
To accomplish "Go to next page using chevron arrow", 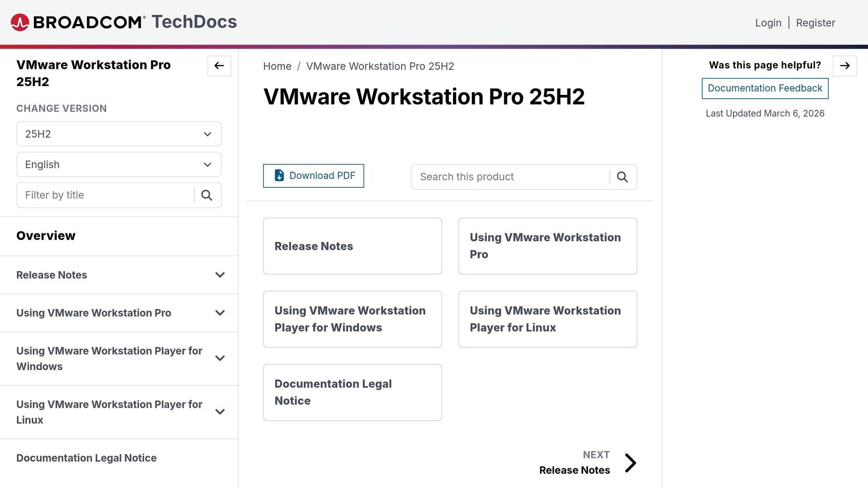I will point(630,463).
